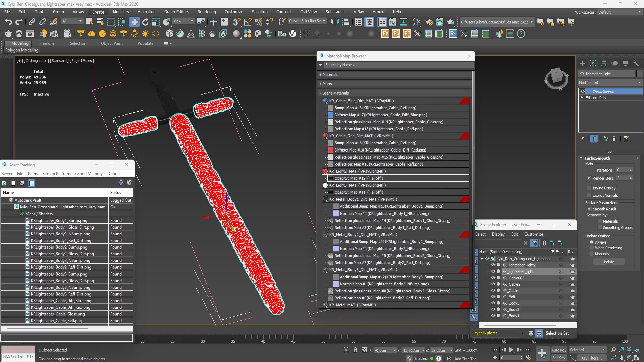Click the object color swatch beside name
644x362 pixels.
(x=639, y=74)
